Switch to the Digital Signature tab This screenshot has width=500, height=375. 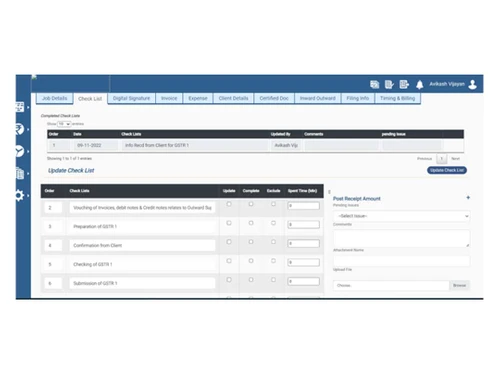[x=131, y=98]
